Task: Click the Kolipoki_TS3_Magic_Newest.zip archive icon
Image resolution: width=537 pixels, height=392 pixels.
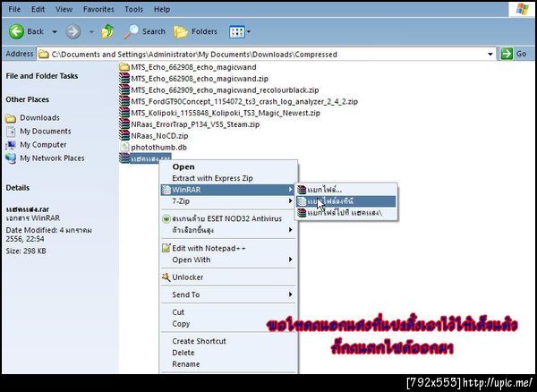Action: [x=124, y=113]
